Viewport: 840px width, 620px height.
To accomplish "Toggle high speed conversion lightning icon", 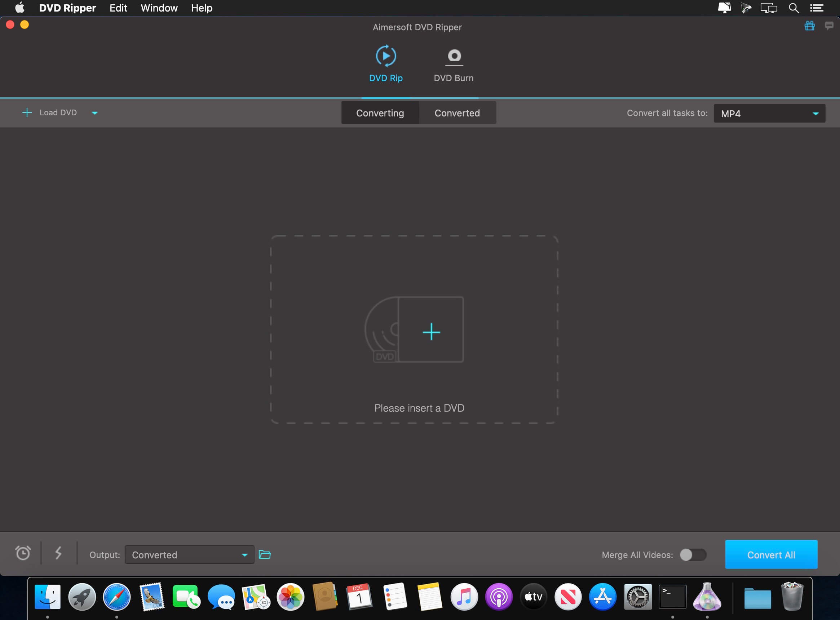I will tap(58, 553).
